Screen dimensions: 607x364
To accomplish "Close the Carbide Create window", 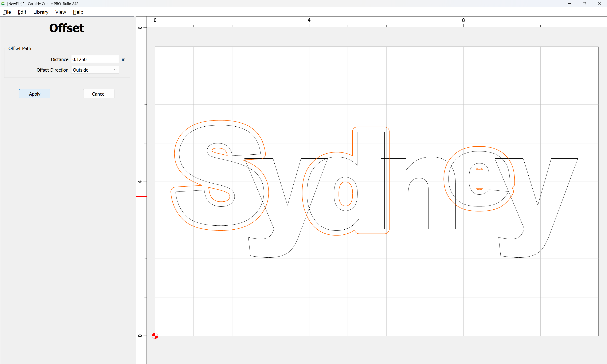I will 599,4.
